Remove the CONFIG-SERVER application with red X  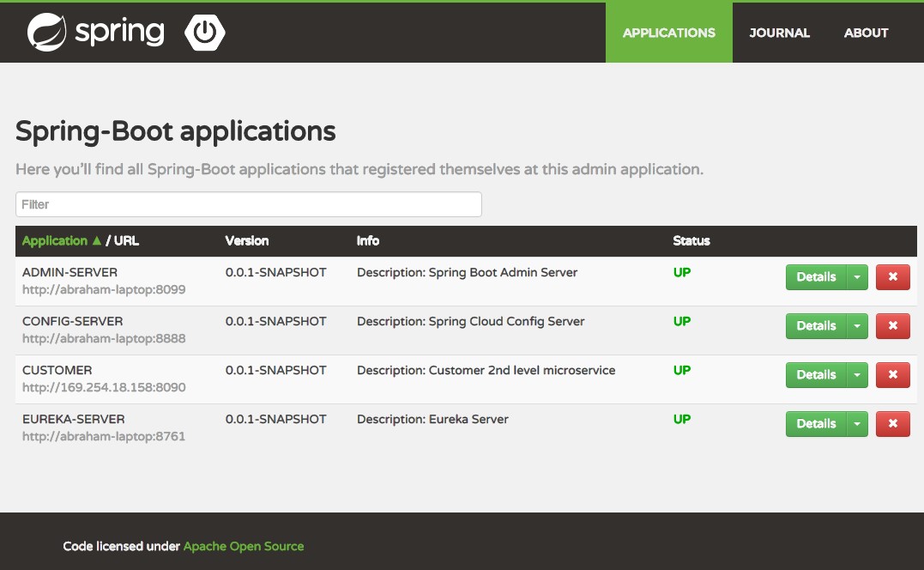click(893, 326)
